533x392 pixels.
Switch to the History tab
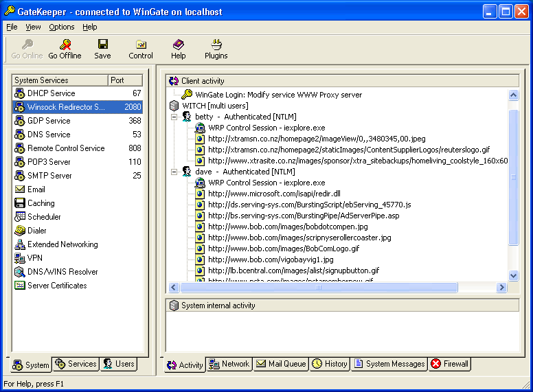(x=330, y=364)
